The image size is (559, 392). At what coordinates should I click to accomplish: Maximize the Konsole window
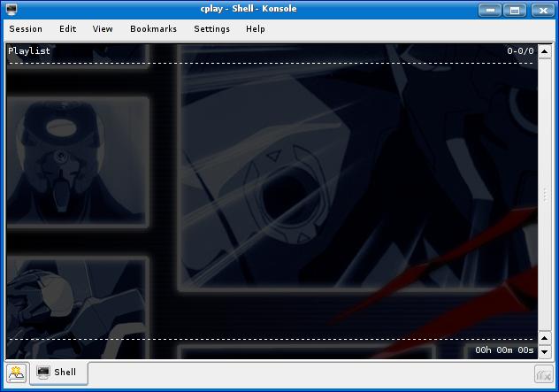coord(516,10)
